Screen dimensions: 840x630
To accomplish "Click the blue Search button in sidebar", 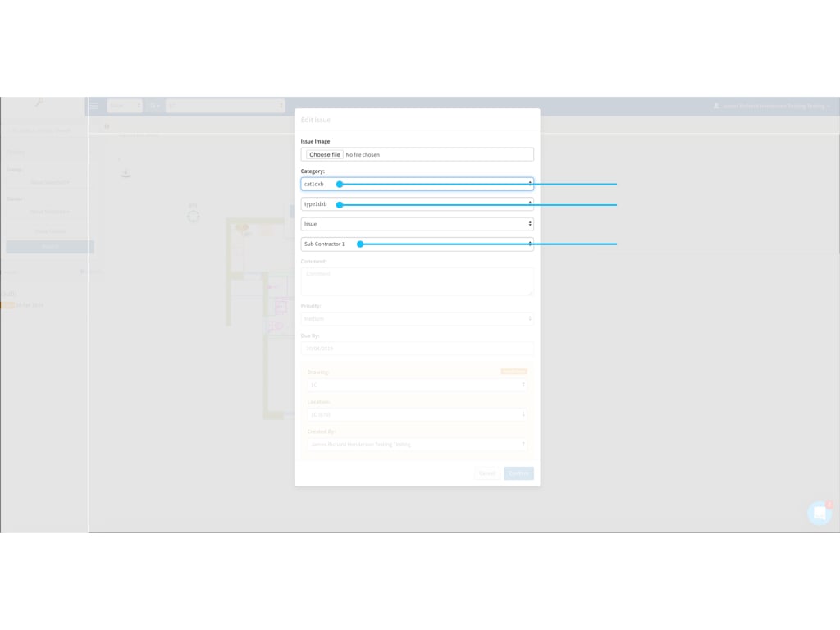I will pos(50,246).
